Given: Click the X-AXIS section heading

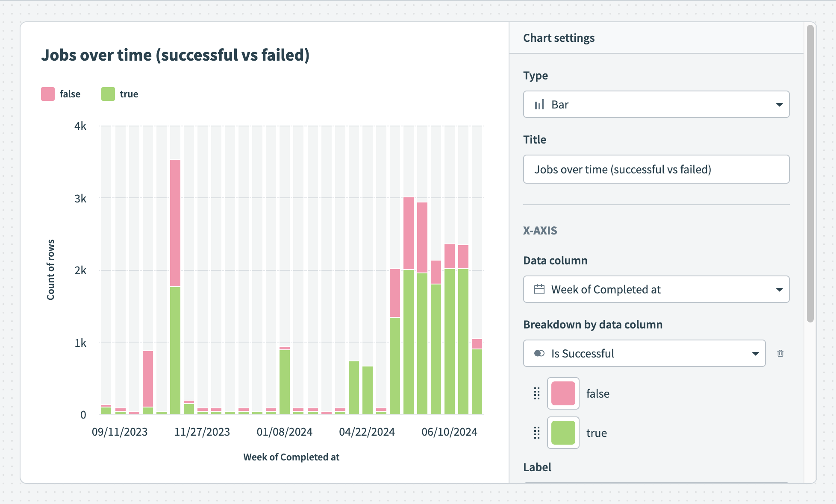Looking at the screenshot, I should (x=540, y=231).
